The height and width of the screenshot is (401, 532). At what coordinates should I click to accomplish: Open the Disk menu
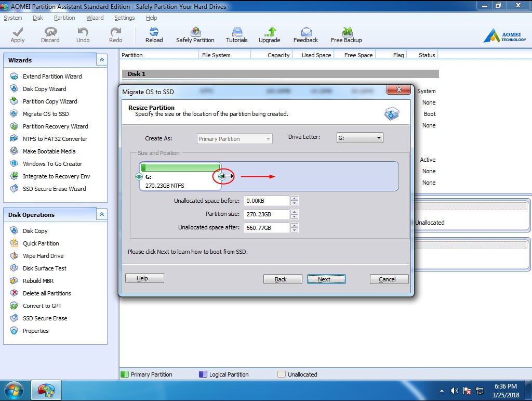pos(37,18)
